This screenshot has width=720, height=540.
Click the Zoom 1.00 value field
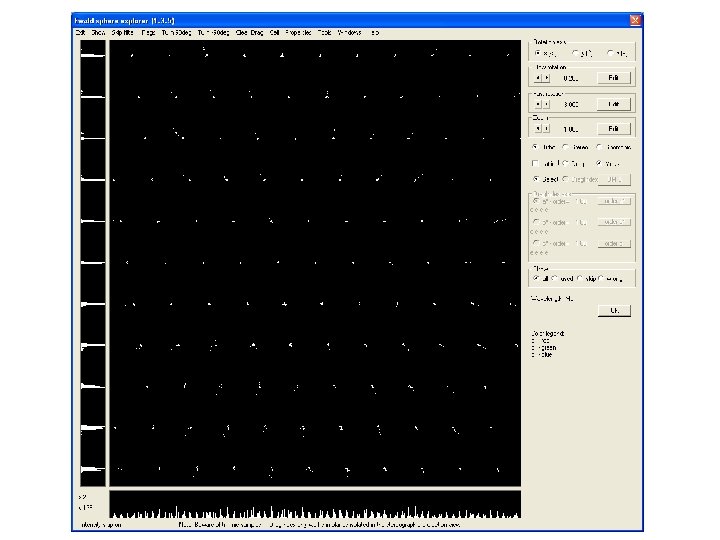[571, 129]
